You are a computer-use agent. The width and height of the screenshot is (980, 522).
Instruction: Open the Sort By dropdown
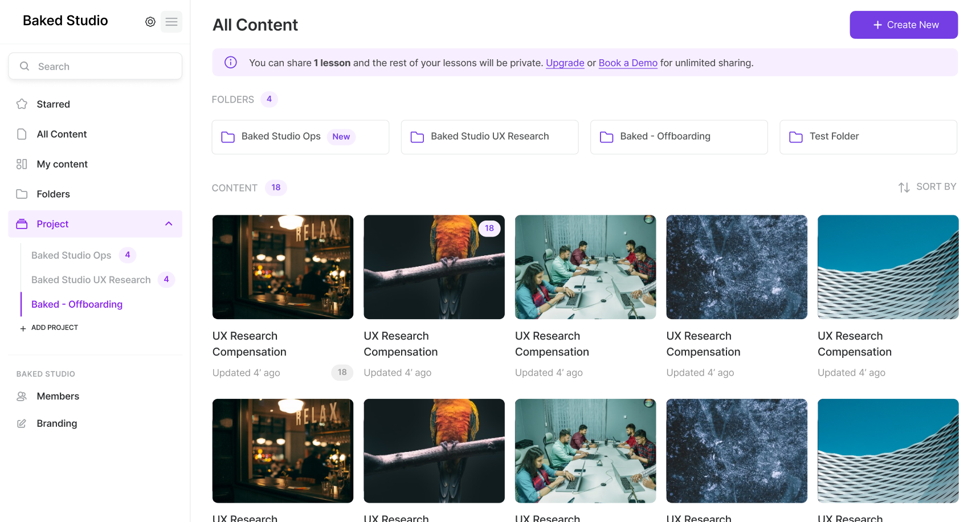pos(927,186)
